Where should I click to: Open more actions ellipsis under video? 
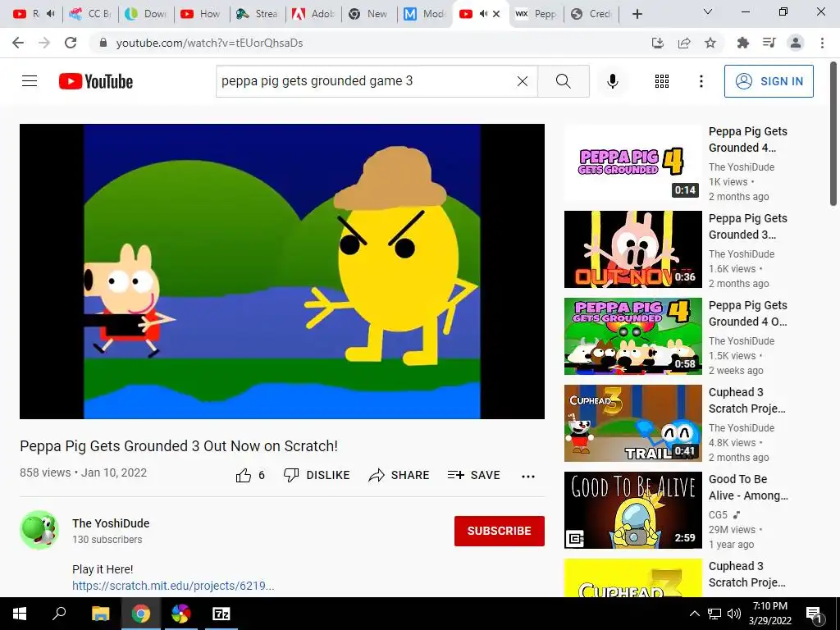coord(528,477)
